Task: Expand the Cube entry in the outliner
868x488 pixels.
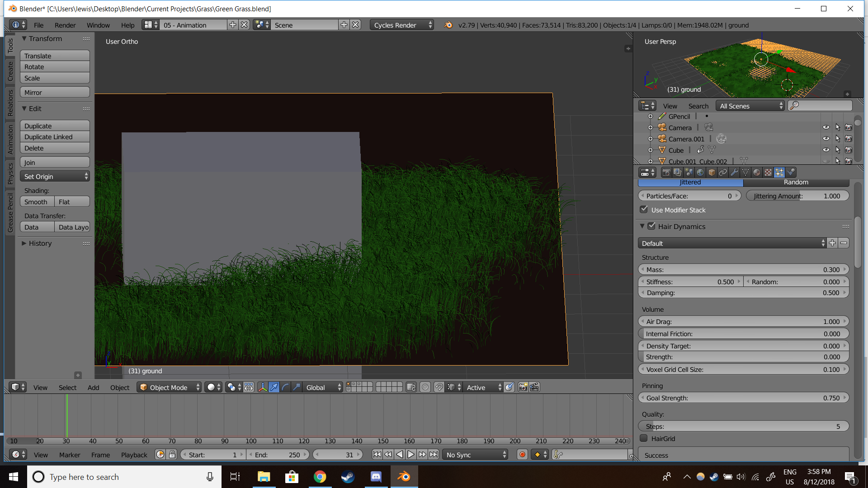Action: click(x=651, y=150)
